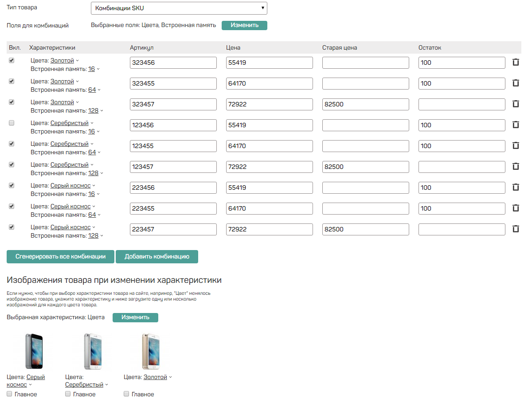The height and width of the screenshot is (399, 532).
Task: Enable the unchecked Серебристый 16 combination
Action: coord(12,123)
